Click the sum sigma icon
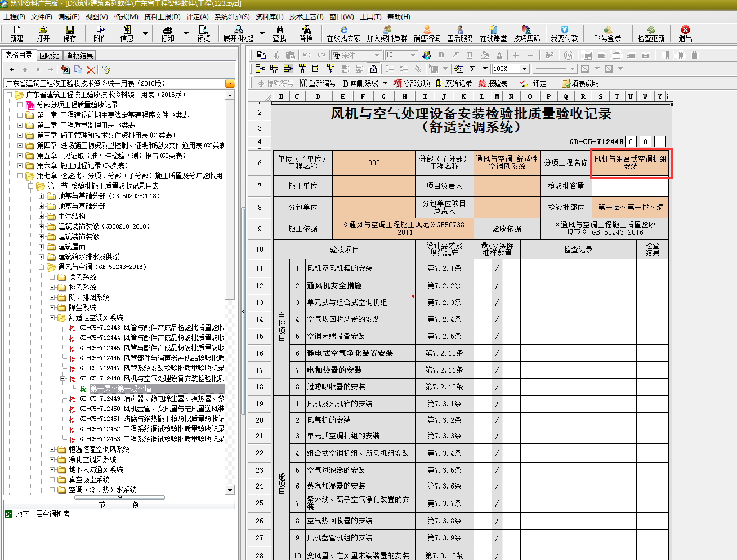The width and height of the screenshot is (737, 560). point(473,69)
